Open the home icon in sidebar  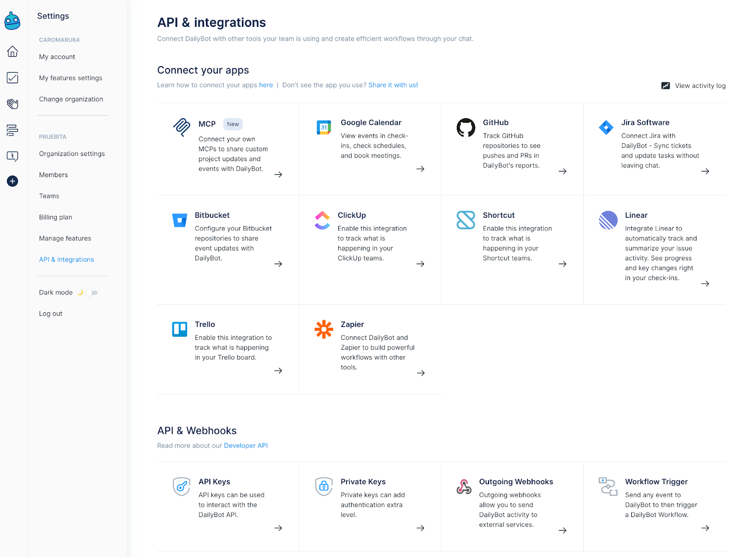point(13,51)
